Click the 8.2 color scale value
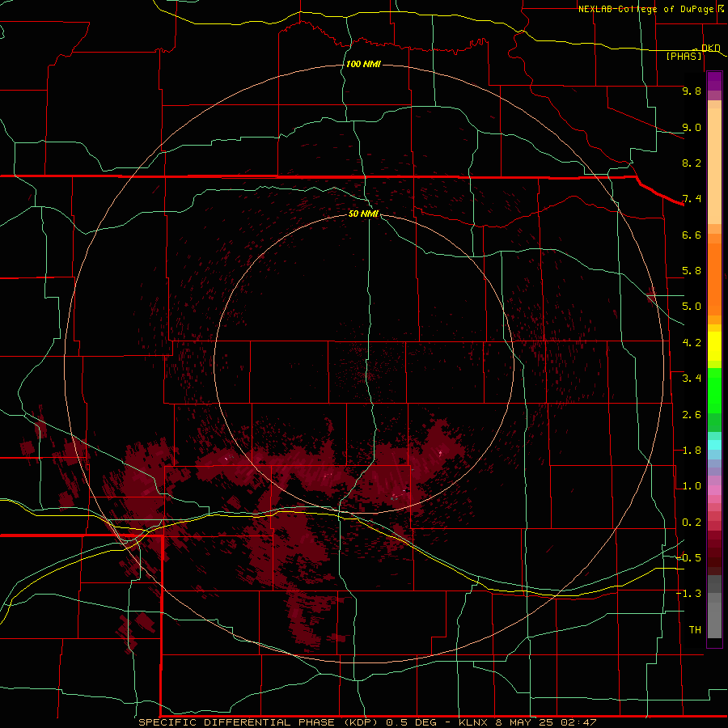The height and width of the screenshot is (728, 728). [692, 163]
